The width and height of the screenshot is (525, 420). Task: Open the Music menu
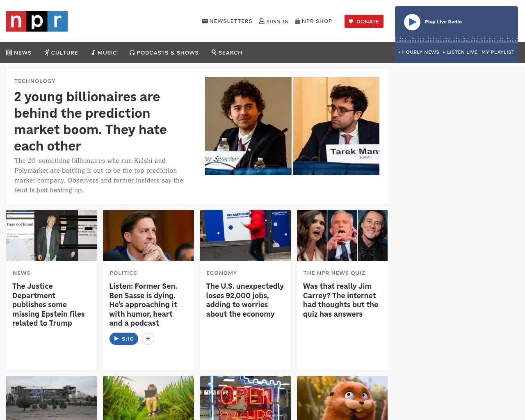(x=104, y=52)
